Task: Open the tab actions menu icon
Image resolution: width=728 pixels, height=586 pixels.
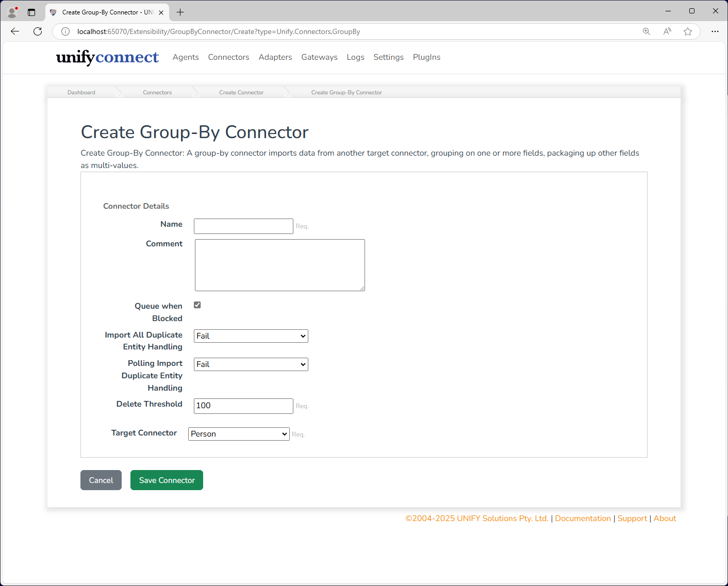Action: click(x=31, y=12)
